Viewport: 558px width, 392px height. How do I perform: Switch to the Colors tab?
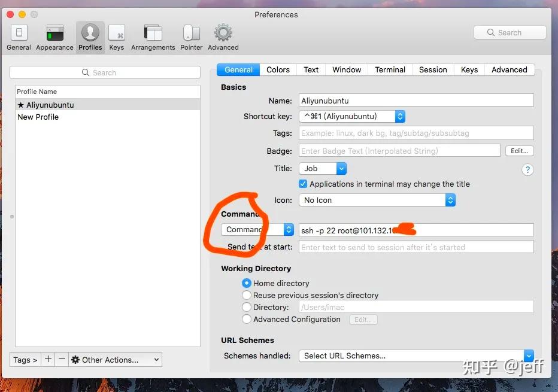278,69
